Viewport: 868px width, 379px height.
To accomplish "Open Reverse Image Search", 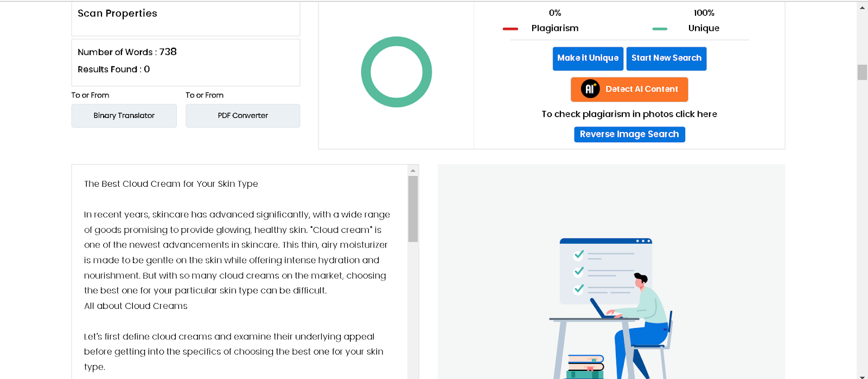I will 629,134.
